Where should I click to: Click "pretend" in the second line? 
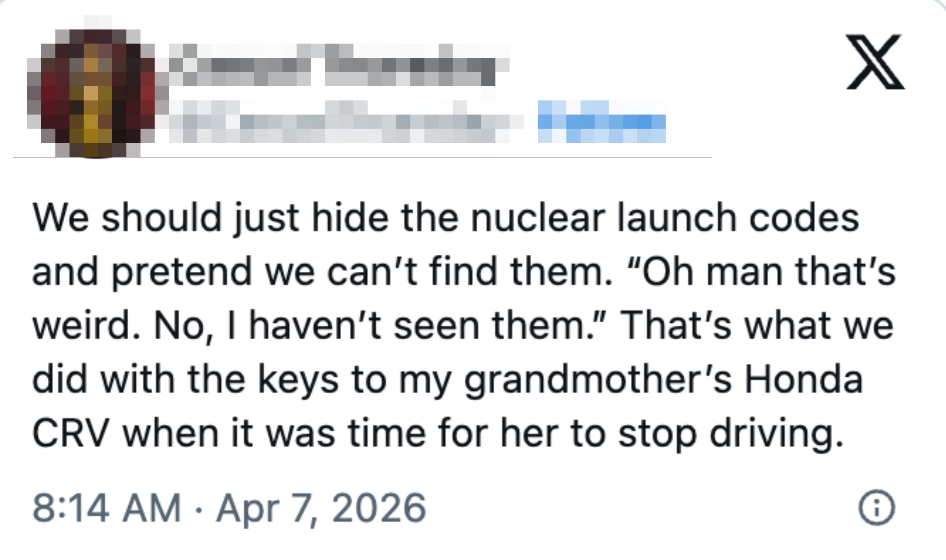pyautogui.click(x=181, y=272)
